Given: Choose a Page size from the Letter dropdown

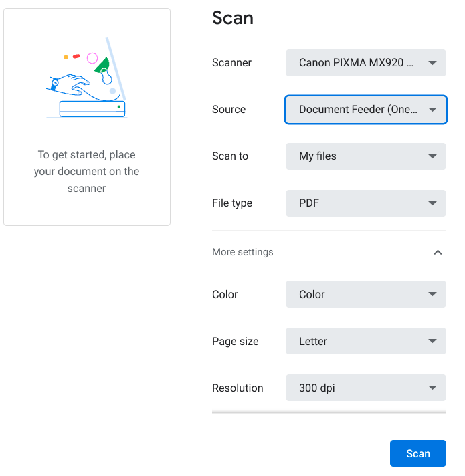Looking at the screenshot, I should click(365, 342).
